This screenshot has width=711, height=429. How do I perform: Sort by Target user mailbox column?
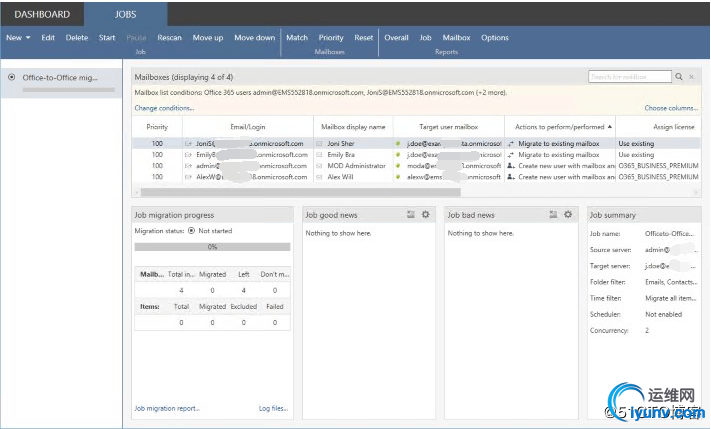[448, 127]
